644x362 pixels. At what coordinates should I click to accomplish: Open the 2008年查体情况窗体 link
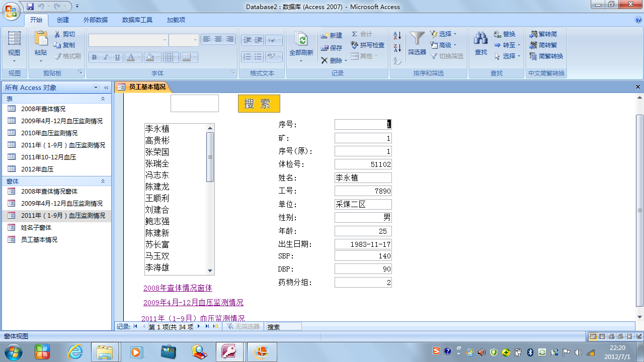178,288
